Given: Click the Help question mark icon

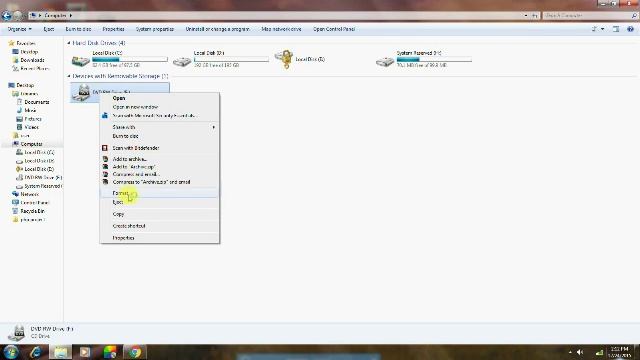Looking at the screenshot, I should pyautogui.click(x=630, y=29).
